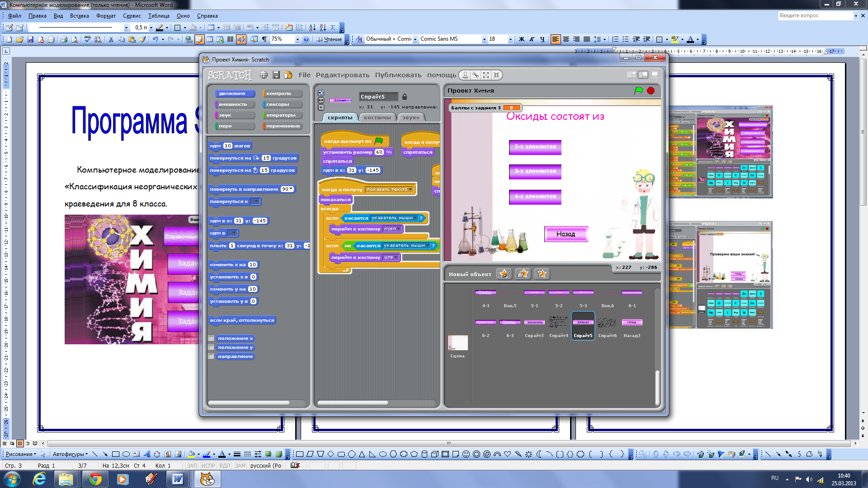Switch to the звуки tab in Scratch
Screen dimensions: 868x488
411,117
